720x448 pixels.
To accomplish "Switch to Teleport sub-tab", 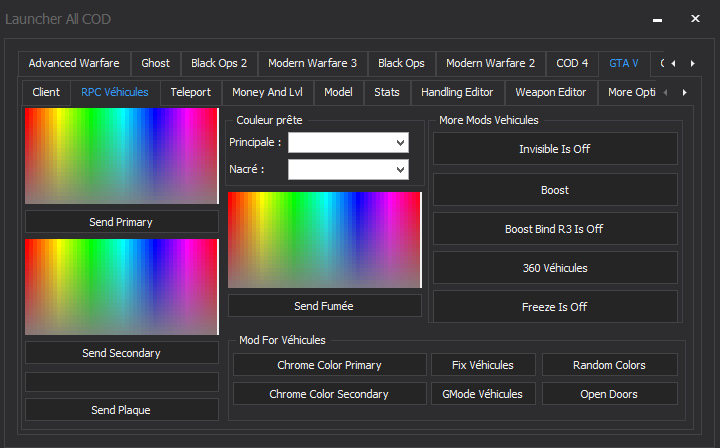I will pyautogui.click(x=191, y=92).
